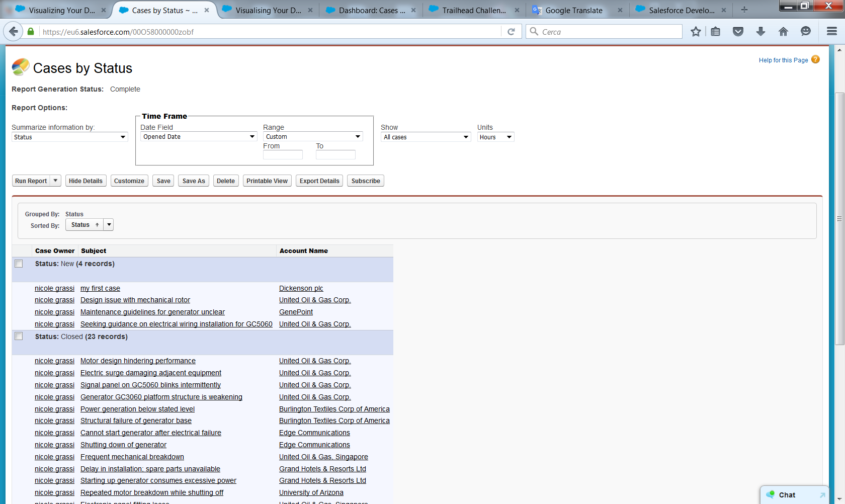Open a new browser tab with plus
Screen dimensions: 845x504
(x=744, y=10)
